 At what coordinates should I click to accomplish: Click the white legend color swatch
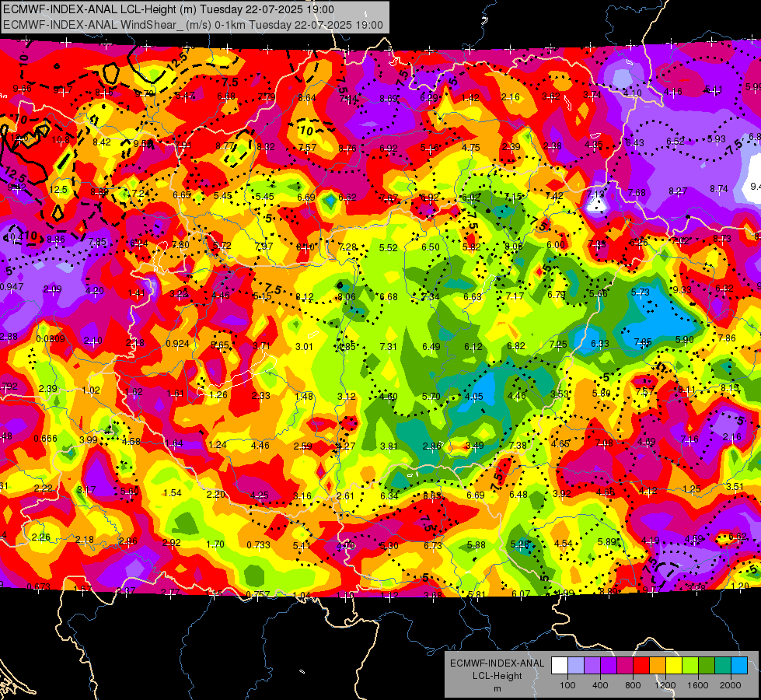[x=560, y=665]
